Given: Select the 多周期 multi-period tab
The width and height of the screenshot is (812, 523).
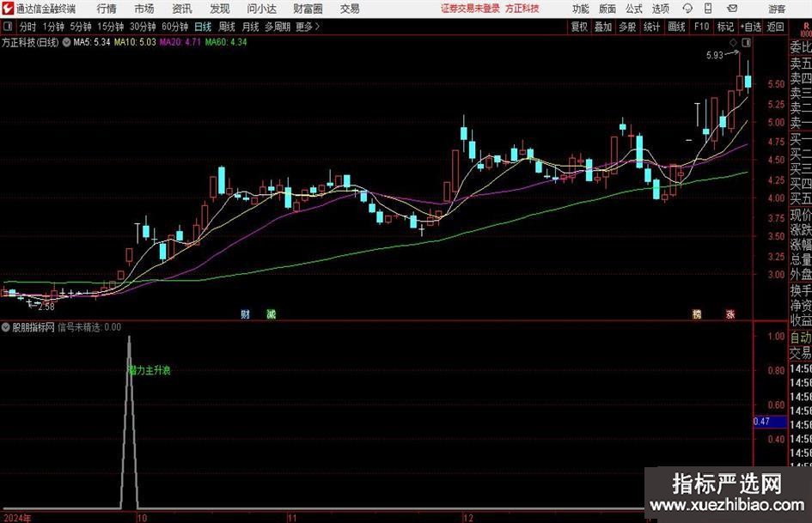Looking at the screenshot, I should [278, 27].
